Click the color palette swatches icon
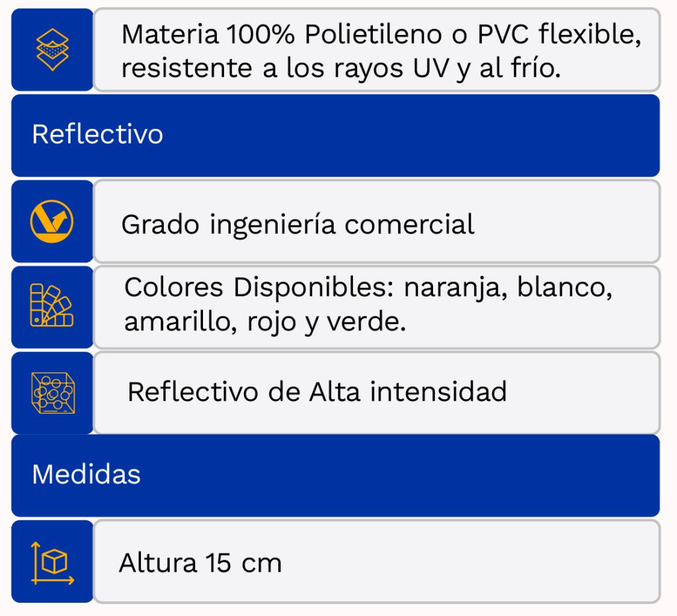The height and width of the screenshot is (616, 677). pyautogui.click(x=52, y=306)
